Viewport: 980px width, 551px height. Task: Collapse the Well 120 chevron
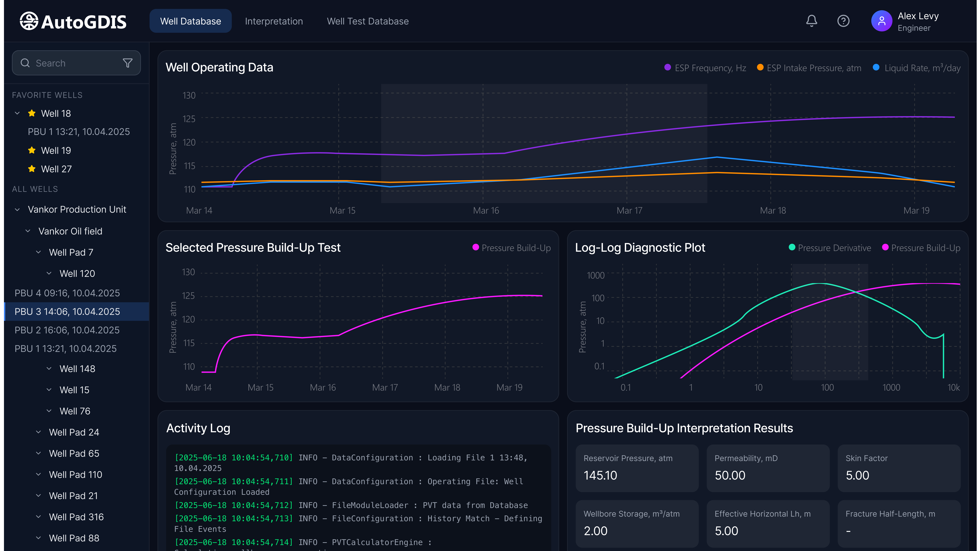pyautogui.click(x=49, y=273)
